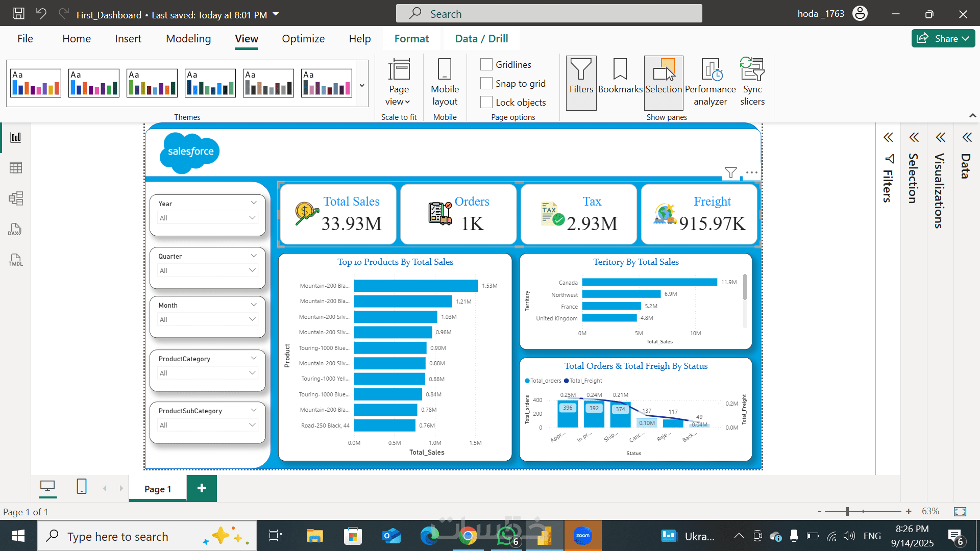
Task: Click Mobile layout button
Action: (x=445, y=82)
